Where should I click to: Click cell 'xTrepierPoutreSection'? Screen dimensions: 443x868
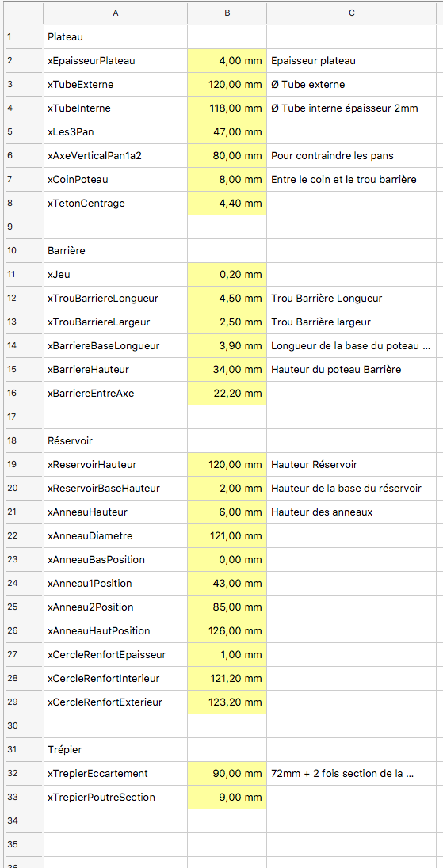click(115, 798)
